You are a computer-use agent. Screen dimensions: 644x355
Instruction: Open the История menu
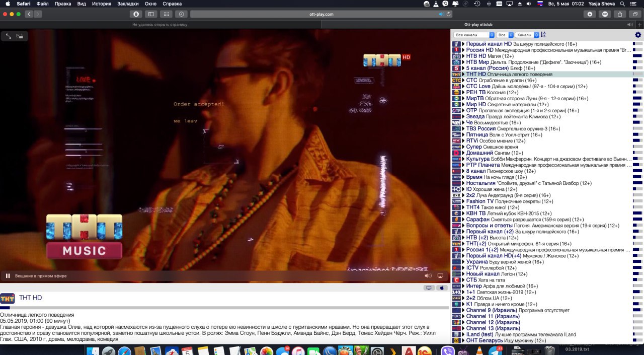click(x=102, y=4)
